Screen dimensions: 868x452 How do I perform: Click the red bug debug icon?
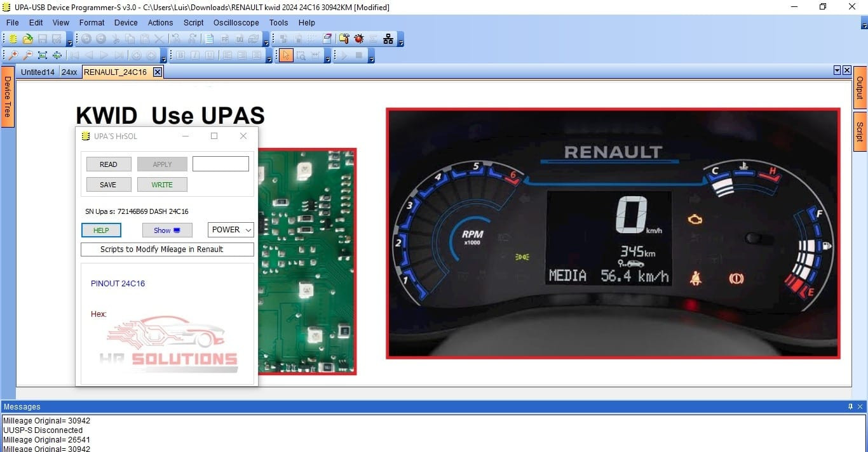click(358, 39)
